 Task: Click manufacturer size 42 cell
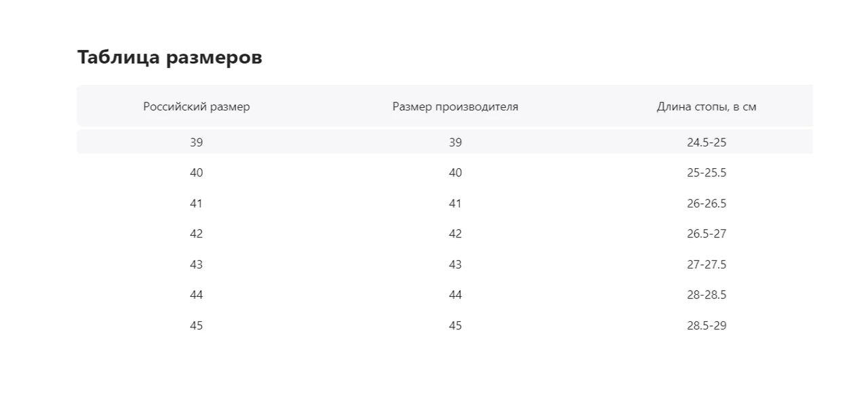455,234
